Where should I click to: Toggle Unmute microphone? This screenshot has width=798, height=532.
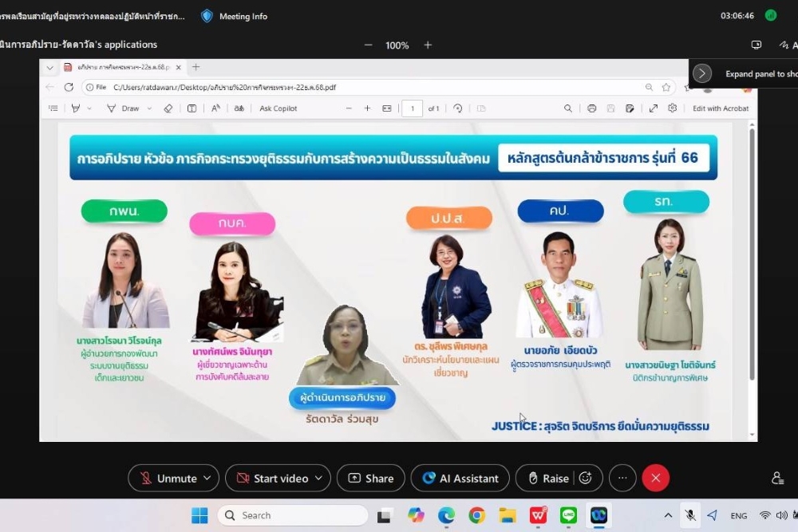coord(168,479)
